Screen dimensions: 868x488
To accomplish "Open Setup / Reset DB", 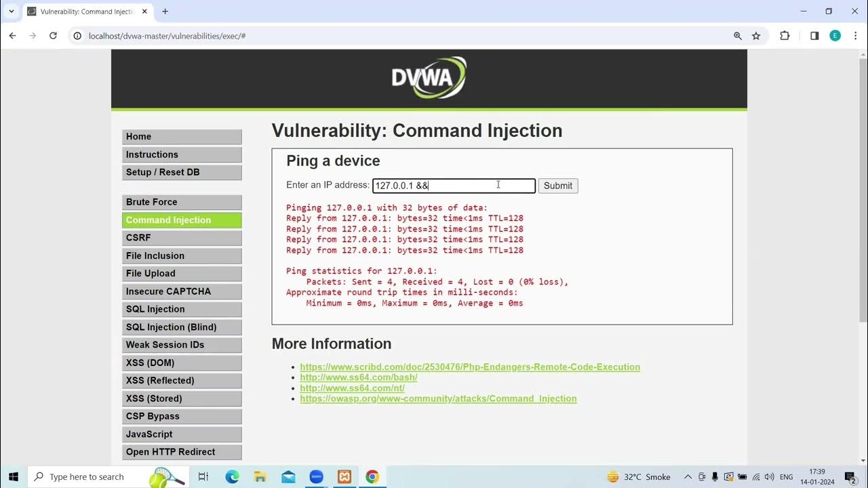I will (x=182, y=172).
